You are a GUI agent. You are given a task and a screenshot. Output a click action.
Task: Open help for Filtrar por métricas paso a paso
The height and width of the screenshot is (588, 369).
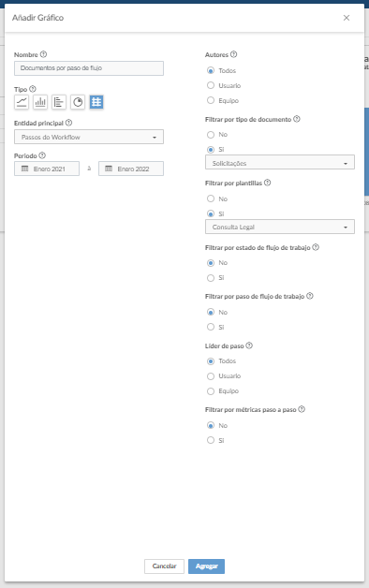302,409
